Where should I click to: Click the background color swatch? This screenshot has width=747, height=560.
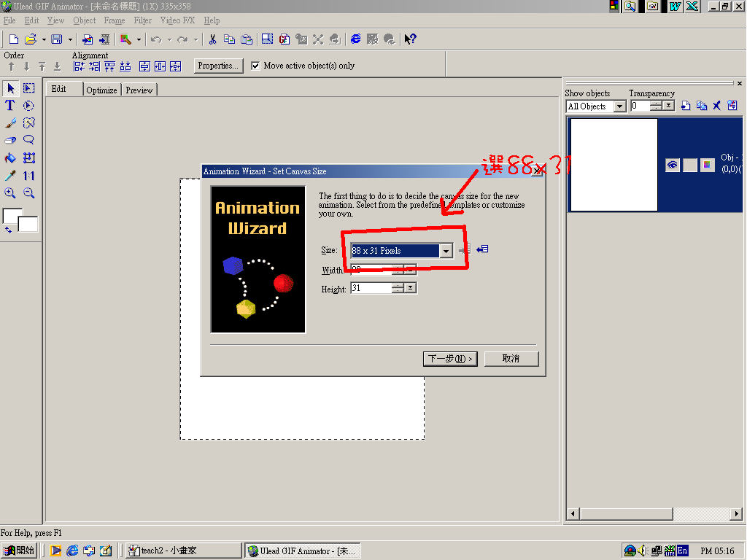pyautogui.click(x=28, y=225)
